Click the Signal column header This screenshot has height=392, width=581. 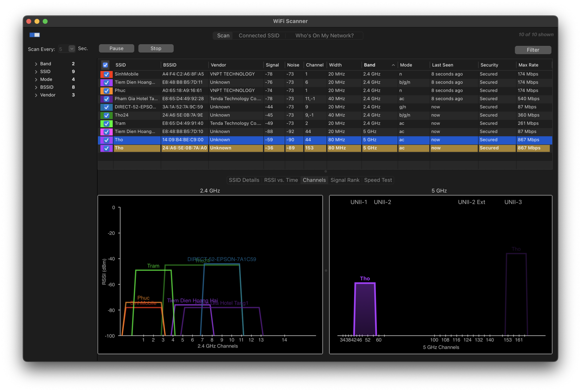pyautogui.click(x=272, y=65)
